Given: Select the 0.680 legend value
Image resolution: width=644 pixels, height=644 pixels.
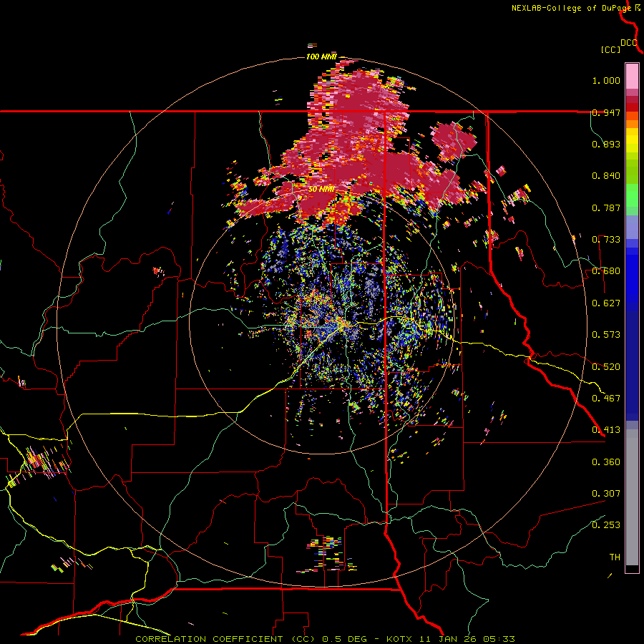Looking at the screenshot, I should click(606, 271).
